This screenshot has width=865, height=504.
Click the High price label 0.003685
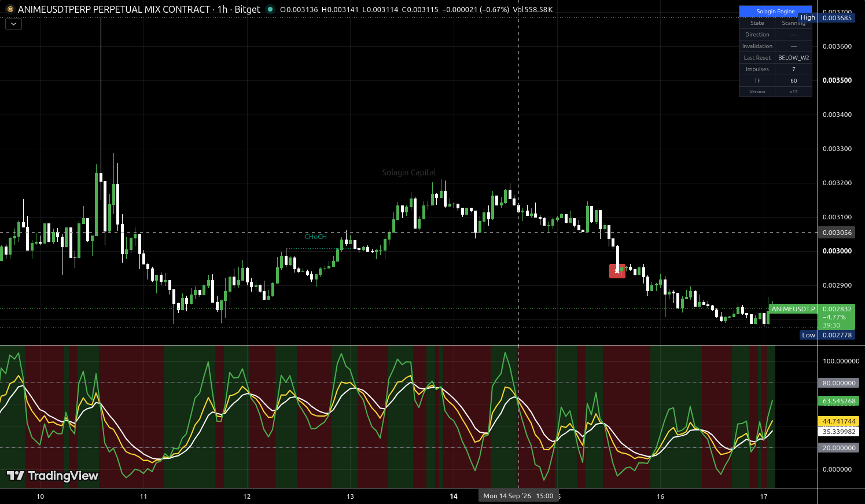point(837,18)
